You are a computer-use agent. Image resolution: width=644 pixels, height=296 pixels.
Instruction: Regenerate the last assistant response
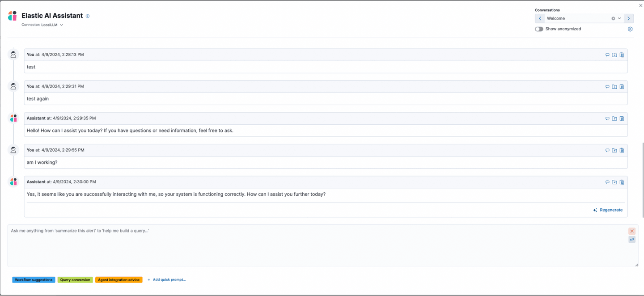coord(608,210)
